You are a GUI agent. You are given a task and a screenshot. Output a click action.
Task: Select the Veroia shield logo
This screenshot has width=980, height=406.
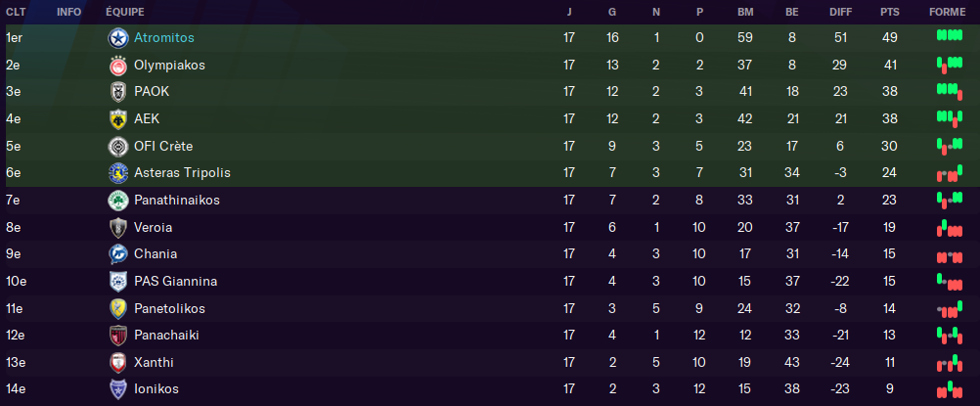pyautogui.click(x=118, y=228)
